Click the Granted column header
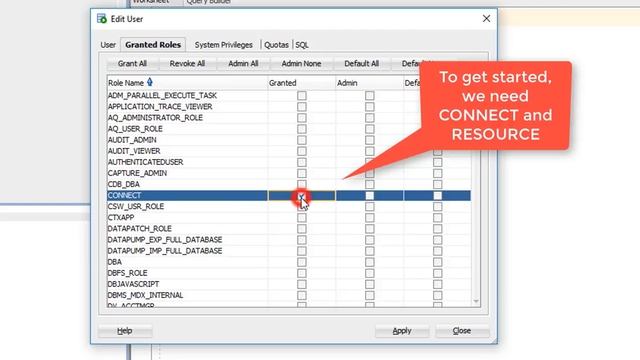 coord(301,83)
